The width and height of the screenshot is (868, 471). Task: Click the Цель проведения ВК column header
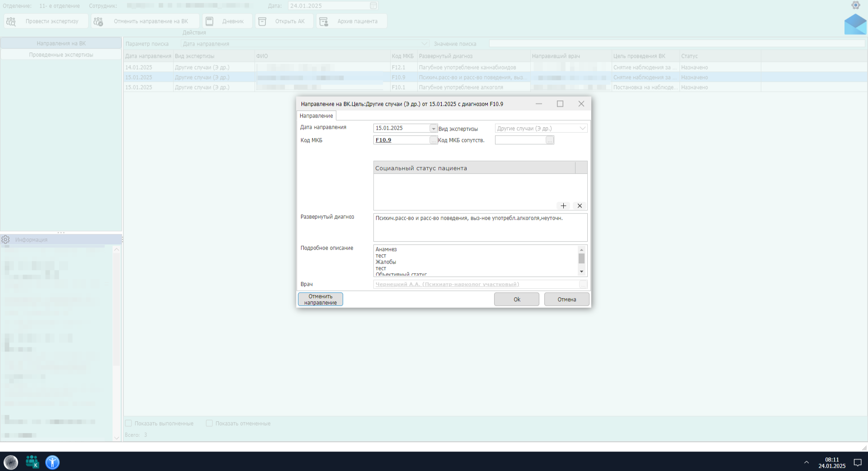[646, 56]
